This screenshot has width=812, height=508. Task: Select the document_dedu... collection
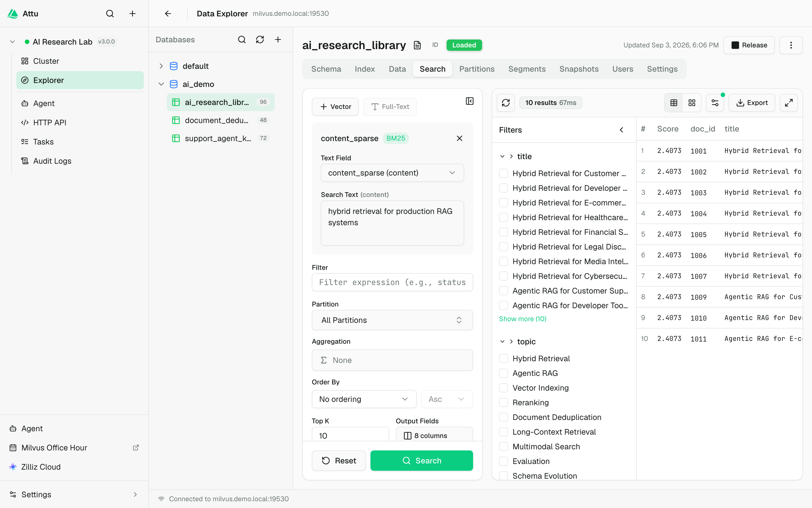point(220,120)
